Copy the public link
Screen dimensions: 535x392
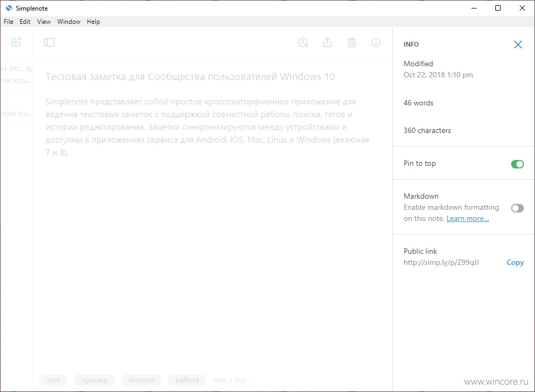click(515, 262)
